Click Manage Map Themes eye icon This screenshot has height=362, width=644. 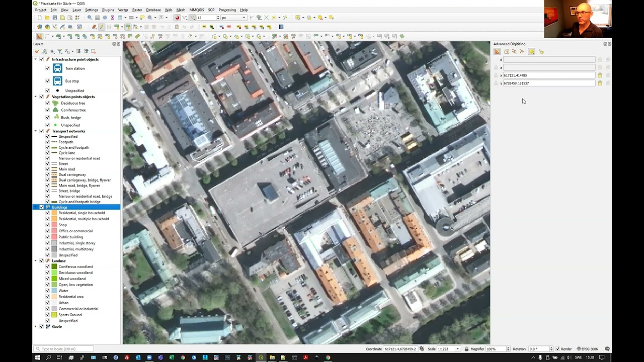tap(52, 51)
